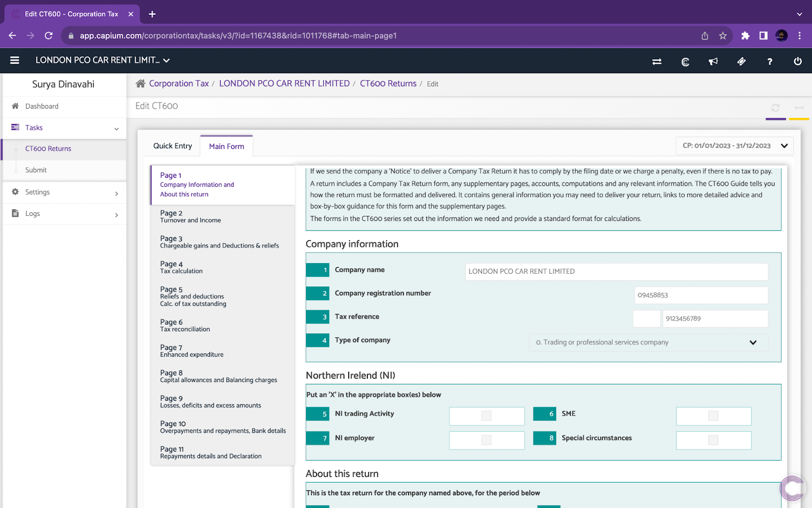
Task: Open the chat widget bubble
Action: pos(793,489)
